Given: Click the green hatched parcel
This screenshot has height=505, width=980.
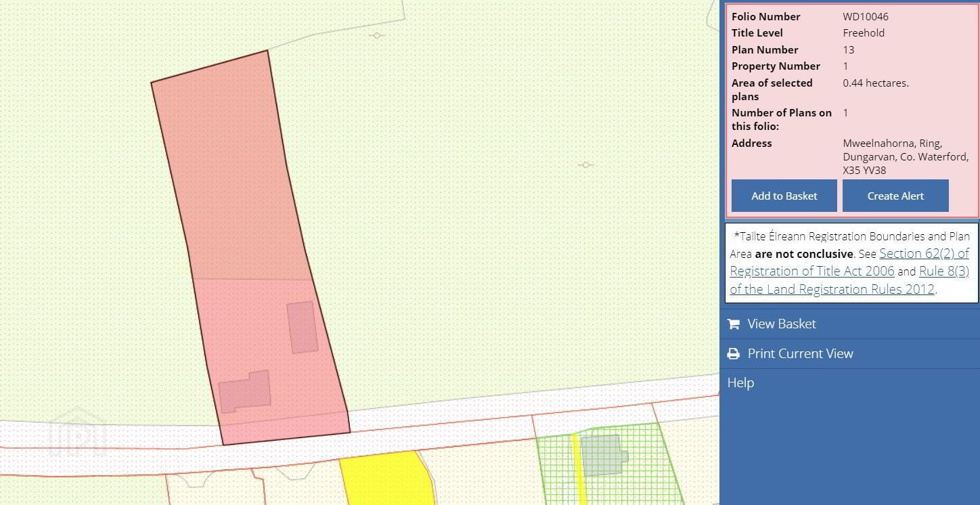Looking at the screenshot, I should 609,467.
